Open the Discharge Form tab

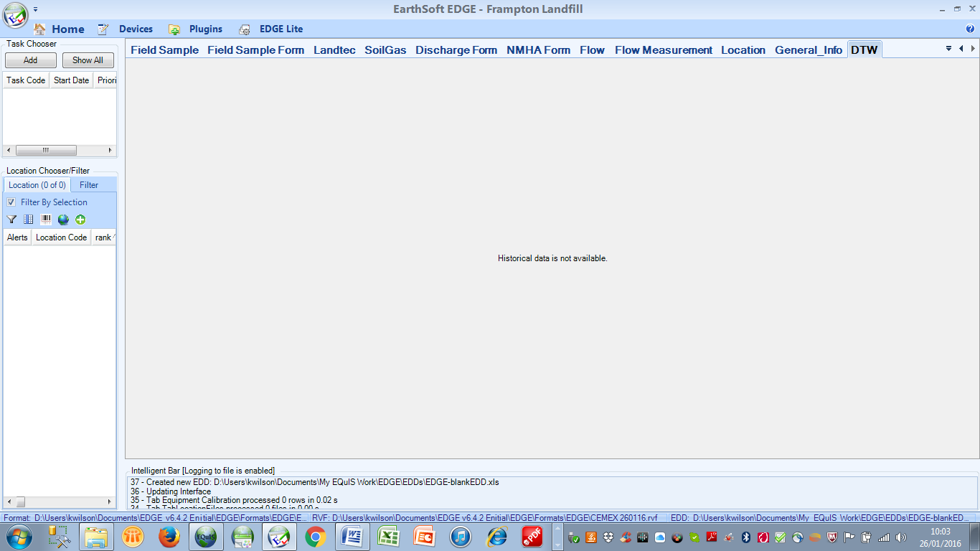[456, 50]
